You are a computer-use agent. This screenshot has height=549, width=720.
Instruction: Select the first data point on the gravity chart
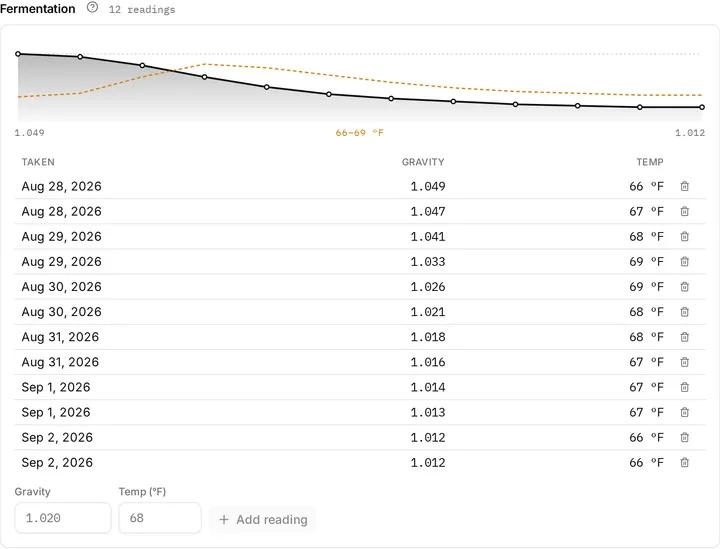point(18,54)
